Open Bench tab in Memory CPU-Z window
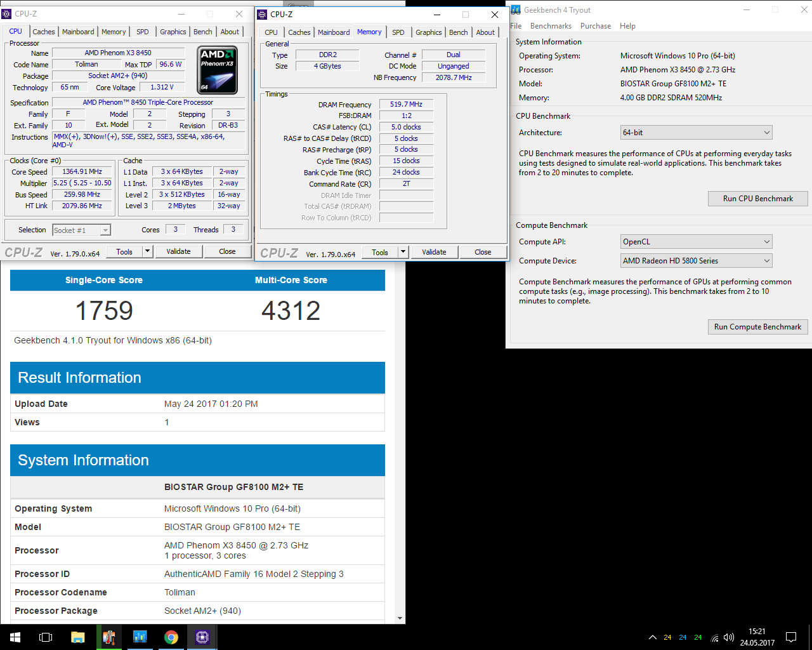This screenshot has height=650, width=812. click(x=459, y=32)
